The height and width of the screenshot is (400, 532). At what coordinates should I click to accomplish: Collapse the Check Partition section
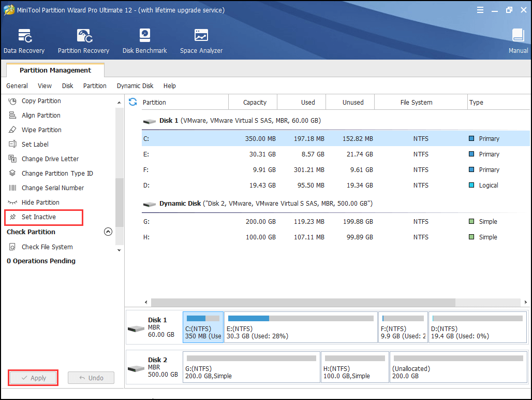tap(108, 232)
